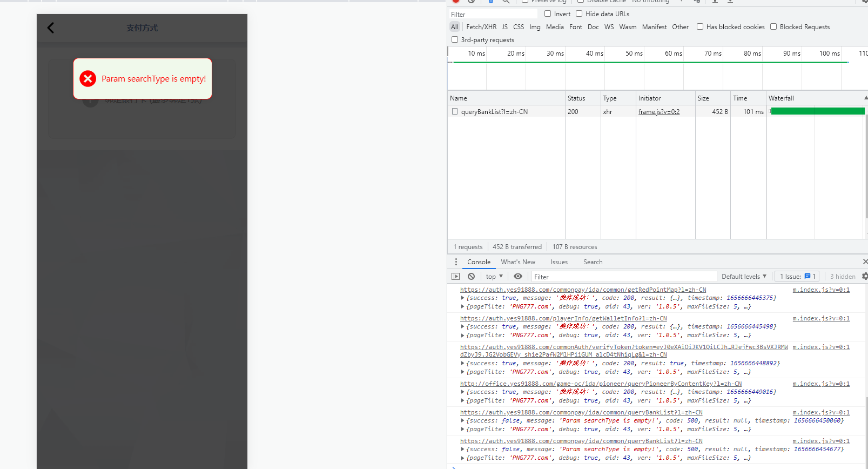Filter network requests by Doc
Viewport: 868px width, 469px height.
pyautogui.click(x=593, y=27)
